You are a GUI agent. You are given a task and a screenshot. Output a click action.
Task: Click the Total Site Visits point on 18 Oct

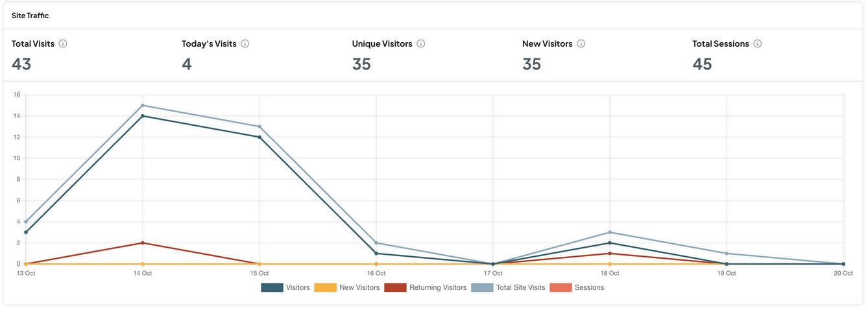610,232
